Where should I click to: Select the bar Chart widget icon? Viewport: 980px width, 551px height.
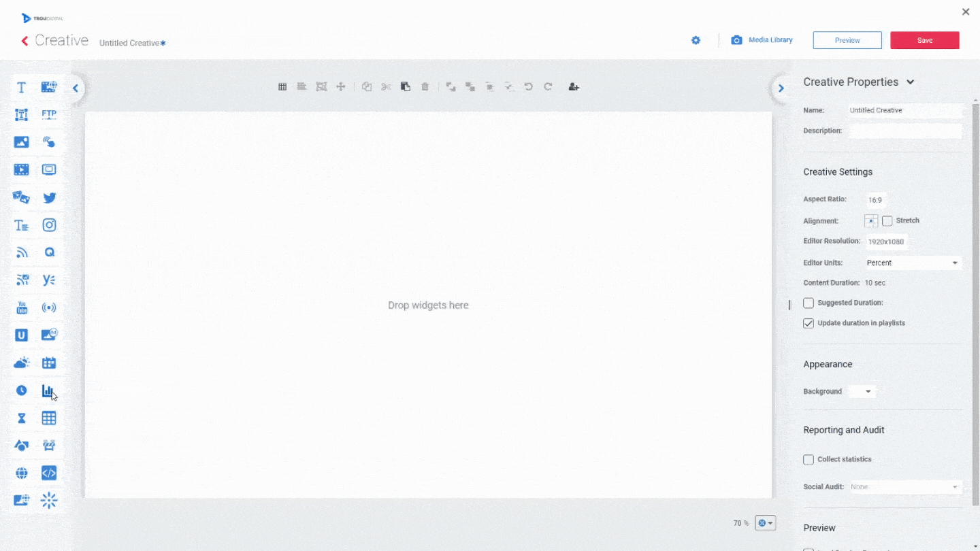48,390
